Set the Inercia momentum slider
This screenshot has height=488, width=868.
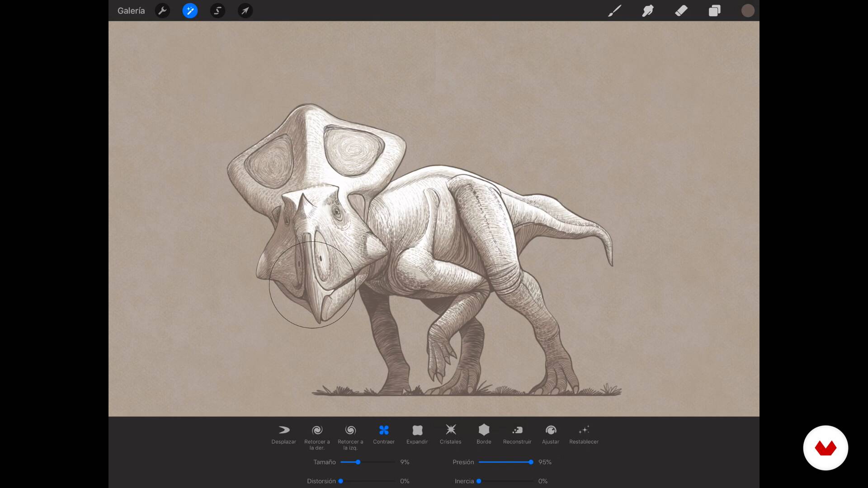(x=506, y=481)
